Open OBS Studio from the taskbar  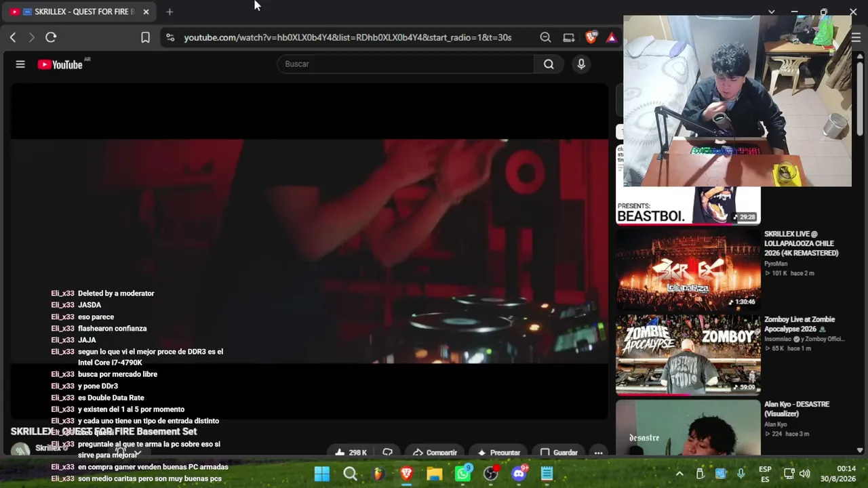[491, 474]
